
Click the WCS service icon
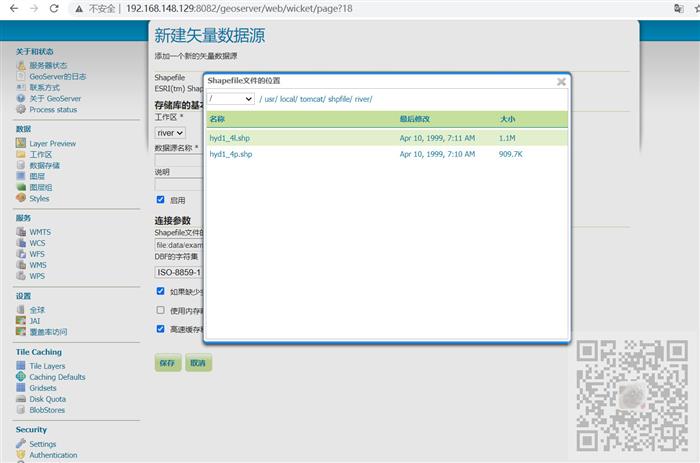21,243
